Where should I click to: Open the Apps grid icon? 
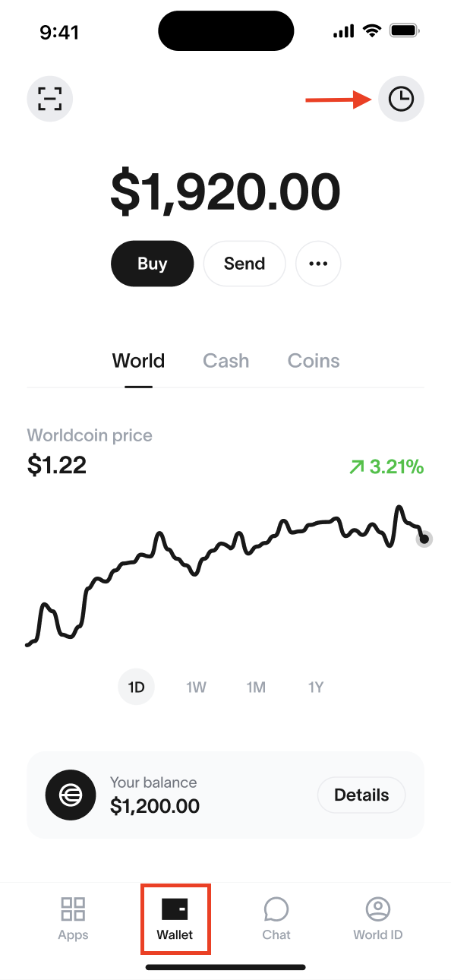tap(73, 909)
